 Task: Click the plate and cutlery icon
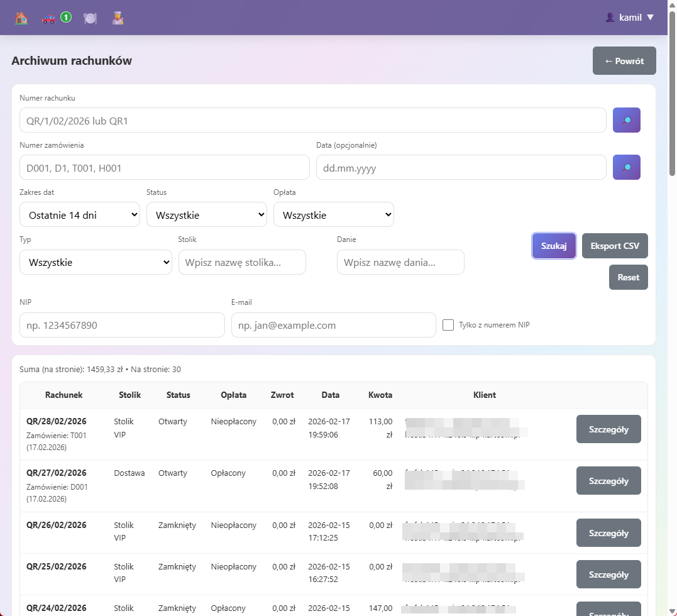point(90,18)
